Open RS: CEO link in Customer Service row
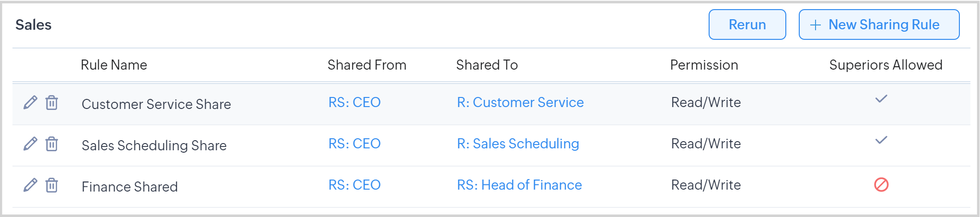The height and width of the screenshot is (217, 980). tap(354, 102)
